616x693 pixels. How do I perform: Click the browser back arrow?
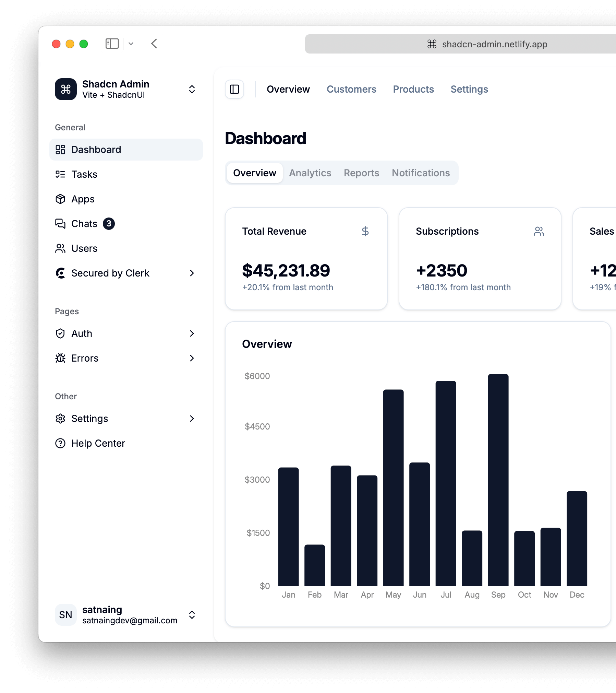coord(154,44)
